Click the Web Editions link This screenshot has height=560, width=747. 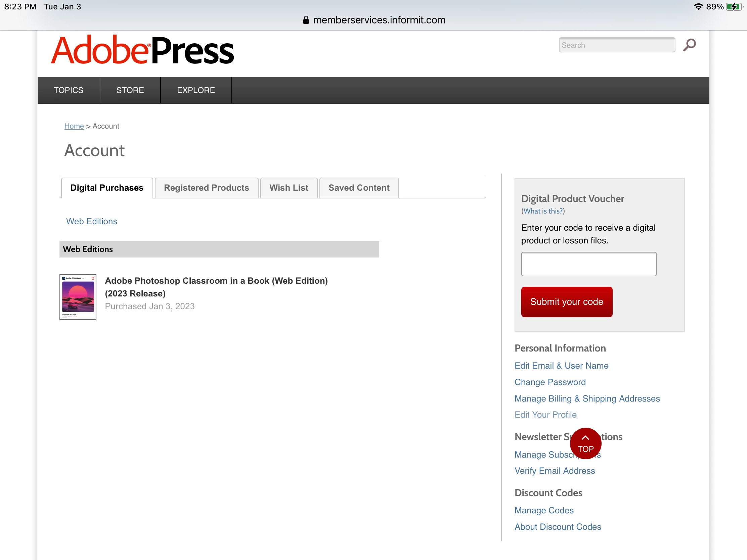pos(91,221)
